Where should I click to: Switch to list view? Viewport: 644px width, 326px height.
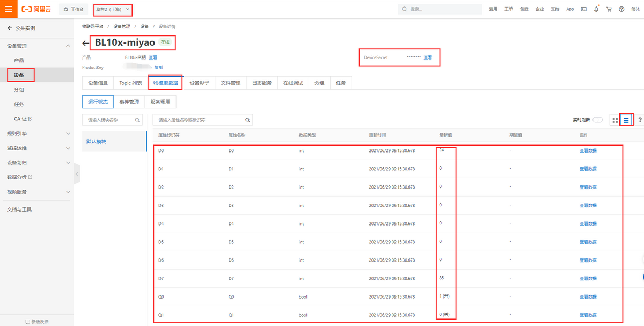point(626,120)
